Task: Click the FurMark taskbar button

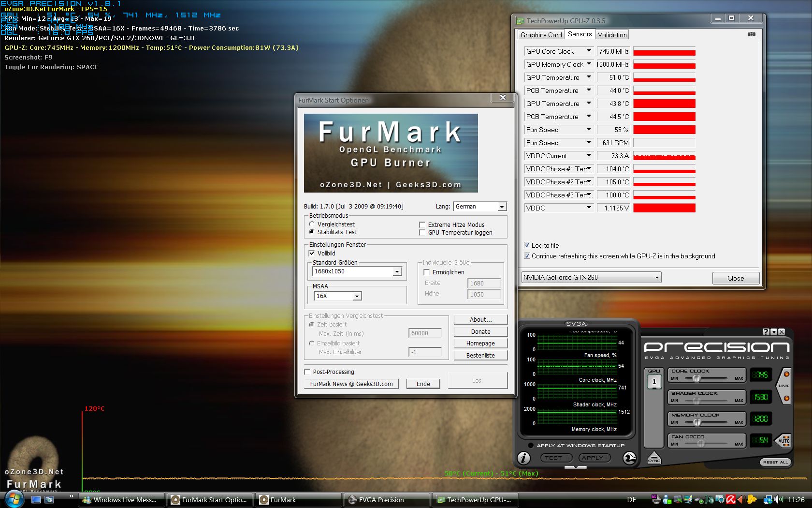Action: click(x=299, y=500)
